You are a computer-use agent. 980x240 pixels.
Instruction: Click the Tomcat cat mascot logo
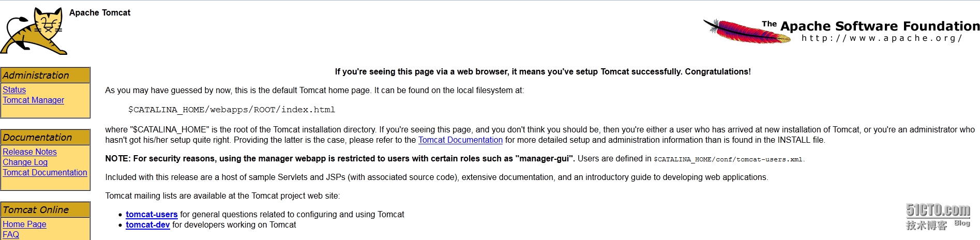point(34,31)
